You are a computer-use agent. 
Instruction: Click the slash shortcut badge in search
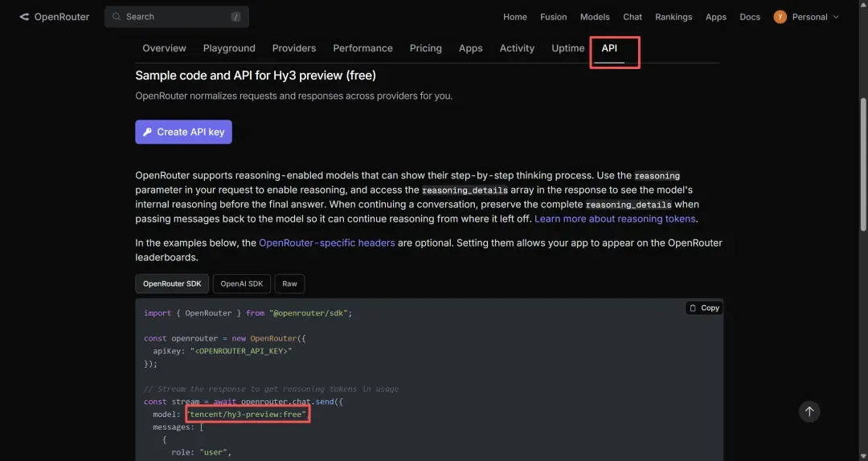[235, 17]
